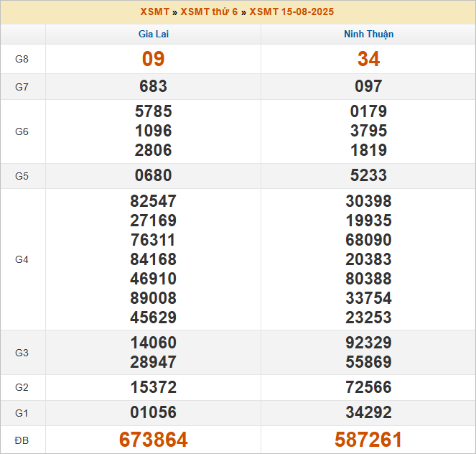Viewport: 476px width, 454px height.
Task: Select G5 number 5233
Action: click(368, 175)
